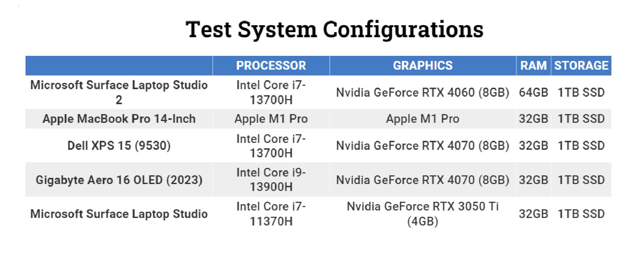Viewport: 644px width, 260px height.
Task: Click the RAM column header
Action: point(533,65)
